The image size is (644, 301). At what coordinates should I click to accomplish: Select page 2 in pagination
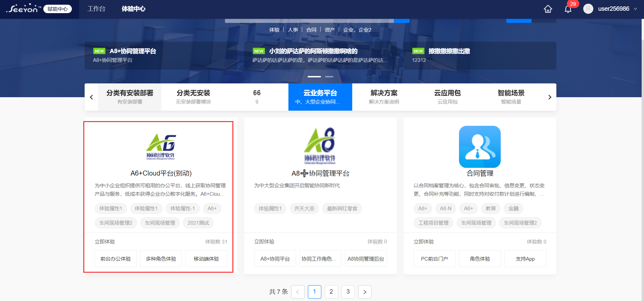[x=331, y=292]
